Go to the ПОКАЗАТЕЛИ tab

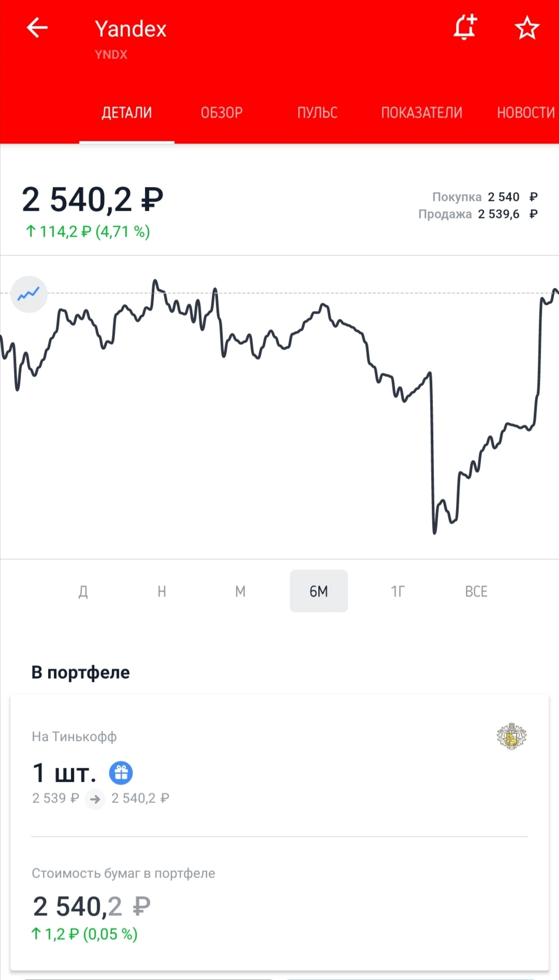click(x=422, y=113)
